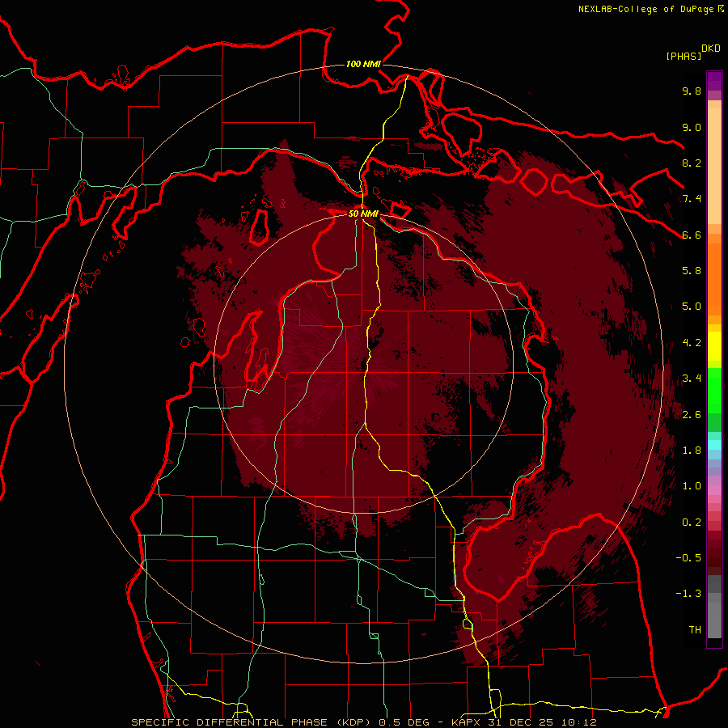Click the [PHAS] legend unit label
Viewport: 728px width, 728px height.
coord(684,57)
